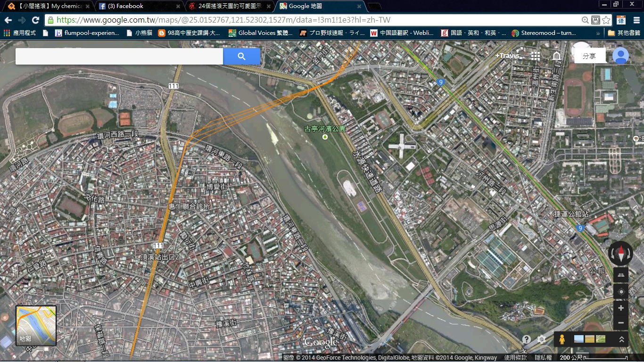Image resolution: width=644 pixels, height=362 pixels.
Task: Show hidden bookmarks with the chevron
Action: (x=598, y=33)
